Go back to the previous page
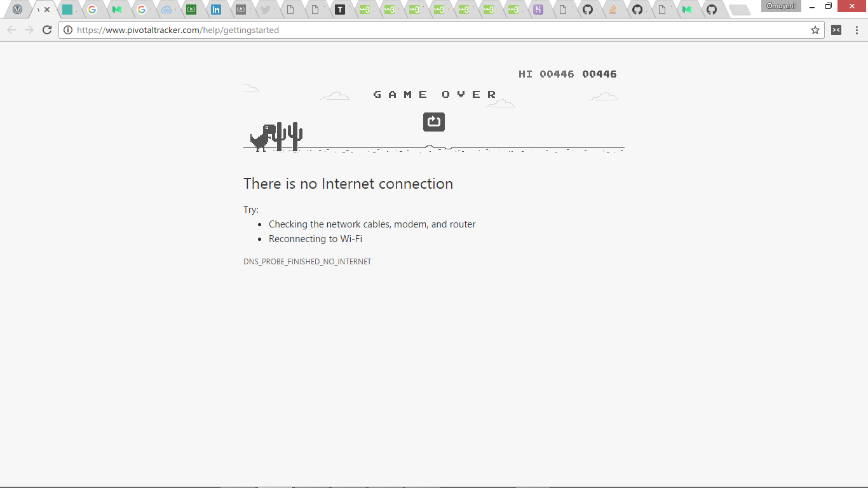 pyautogui.click(x=11, y=30)
